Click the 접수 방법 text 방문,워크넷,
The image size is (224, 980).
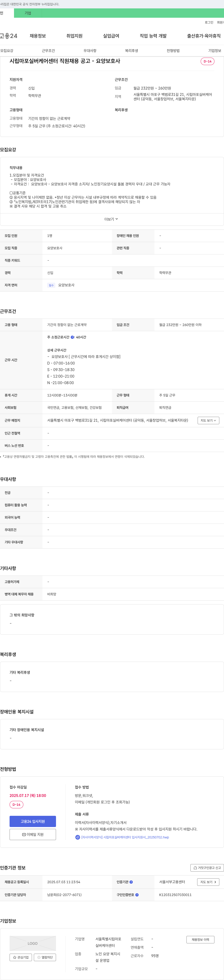(x=84, y=796)
